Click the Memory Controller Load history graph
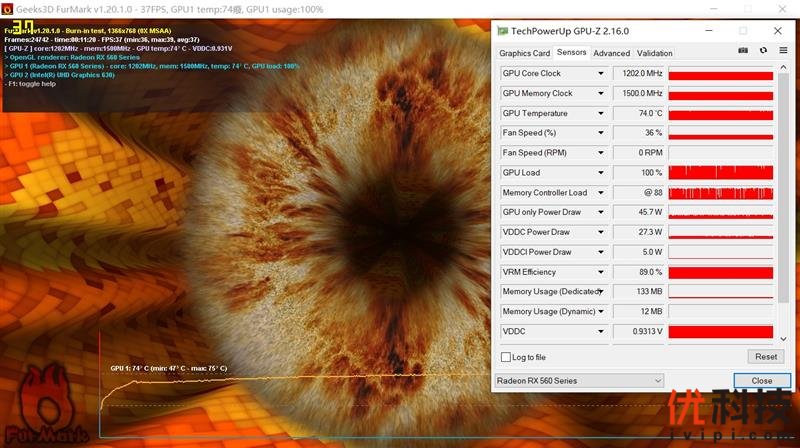Screen dimensions: 800x448 720,192
